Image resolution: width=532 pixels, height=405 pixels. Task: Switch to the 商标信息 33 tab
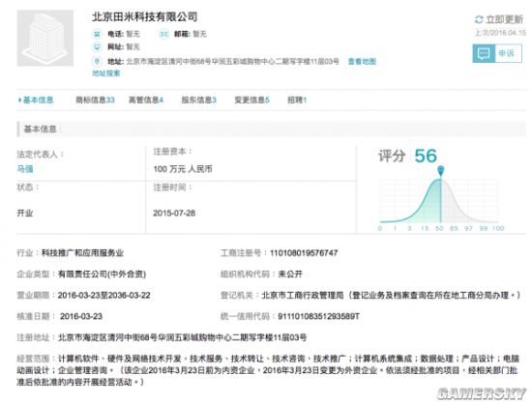click(x=95, y=100)
